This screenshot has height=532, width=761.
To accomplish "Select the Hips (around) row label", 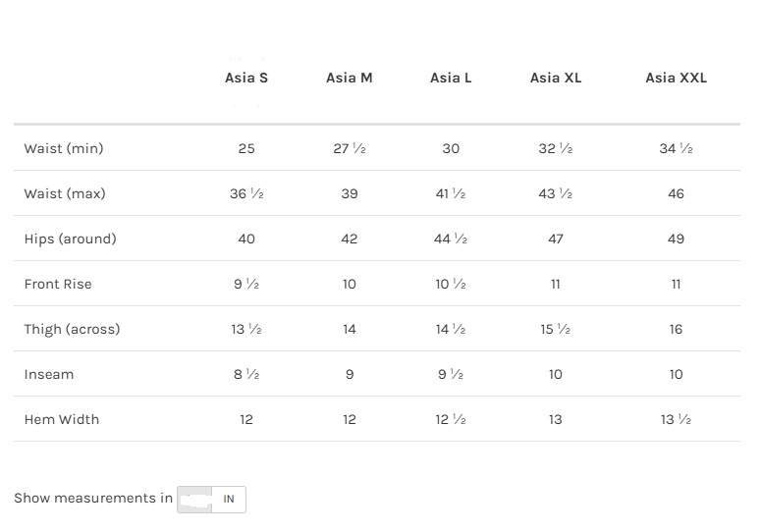I will (x=70, y=239).
